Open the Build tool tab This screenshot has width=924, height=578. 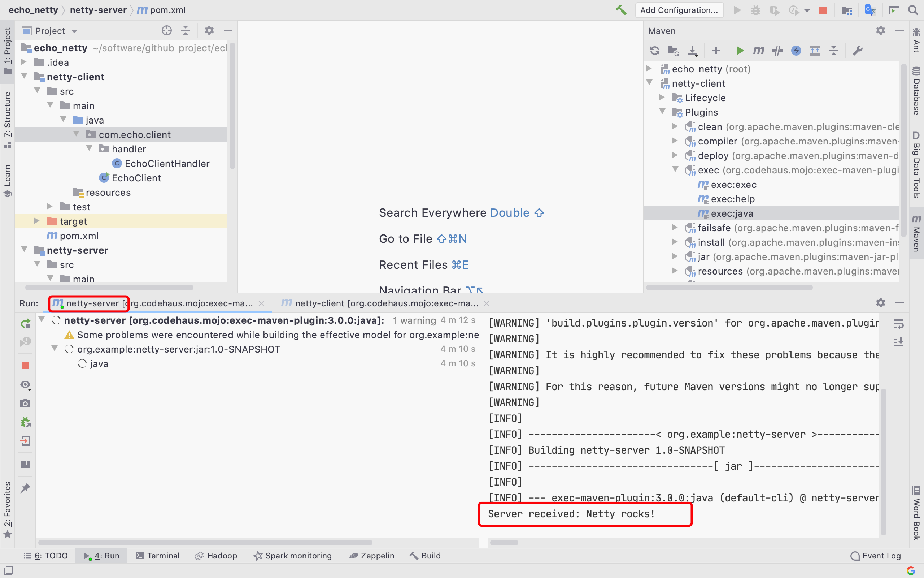425,556
